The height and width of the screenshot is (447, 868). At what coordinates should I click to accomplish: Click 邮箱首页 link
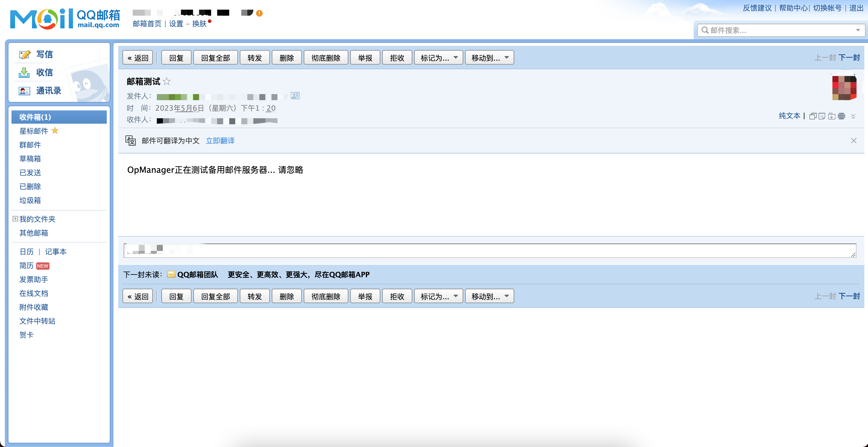tap(147, 24)
